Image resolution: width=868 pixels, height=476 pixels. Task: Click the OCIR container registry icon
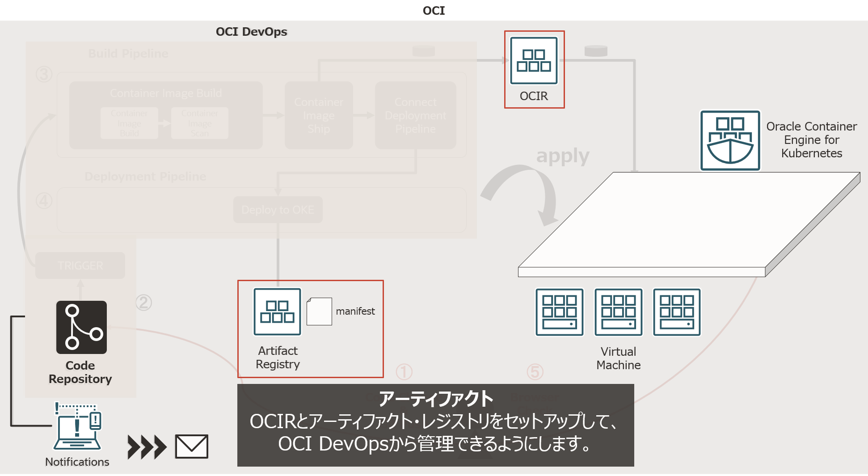pos(534,60)
